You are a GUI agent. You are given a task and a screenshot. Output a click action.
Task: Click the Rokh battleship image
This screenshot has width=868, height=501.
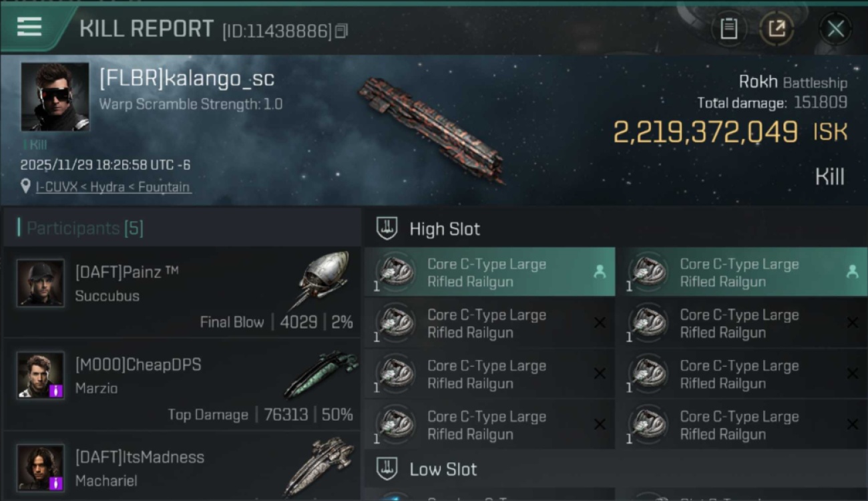432,128
